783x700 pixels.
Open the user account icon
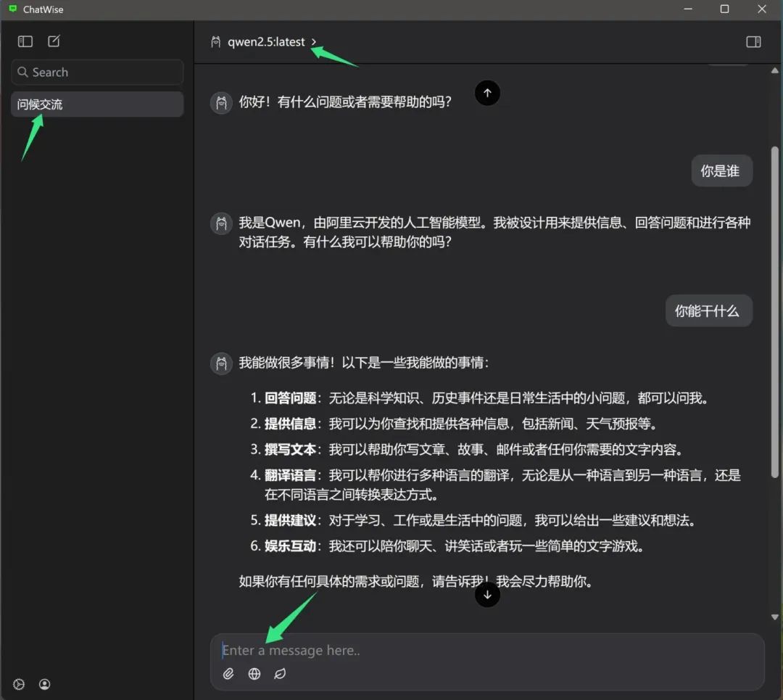click(x=44, y=684)
